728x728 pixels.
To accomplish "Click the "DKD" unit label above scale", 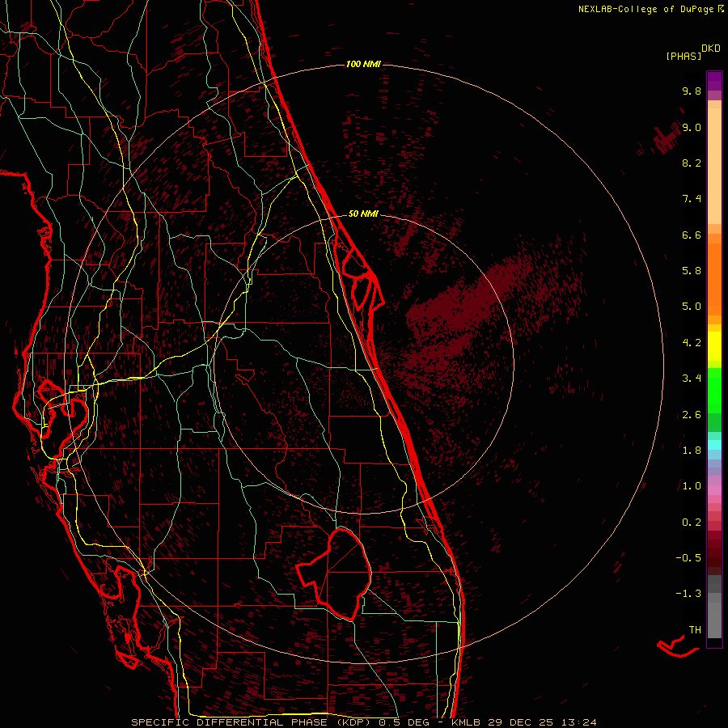I will coord(711,49).
